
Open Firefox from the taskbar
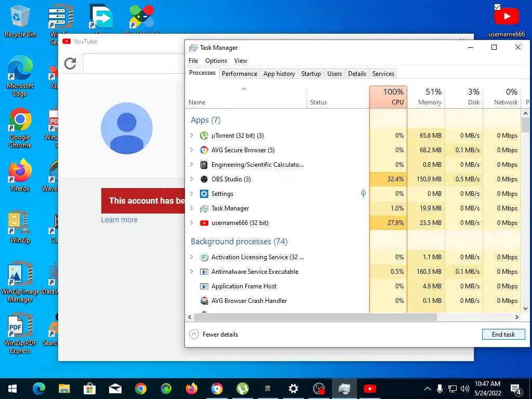click(191, 389)
